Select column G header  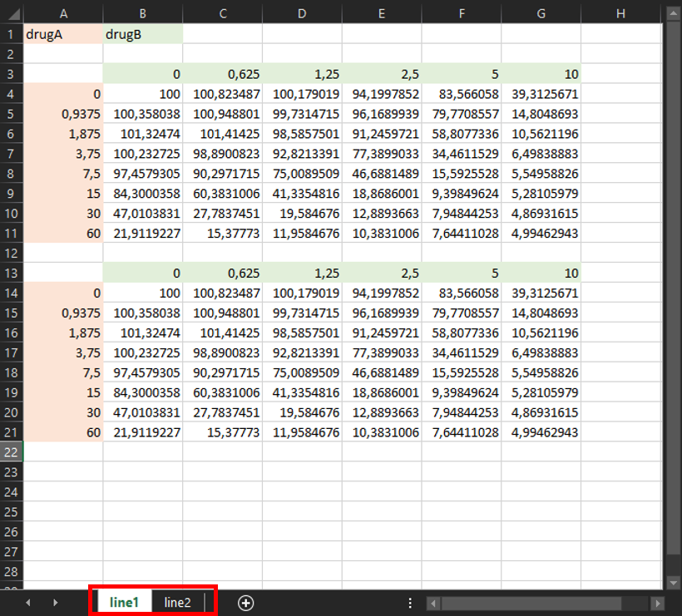pyautogui.click(x=541, y=13)
